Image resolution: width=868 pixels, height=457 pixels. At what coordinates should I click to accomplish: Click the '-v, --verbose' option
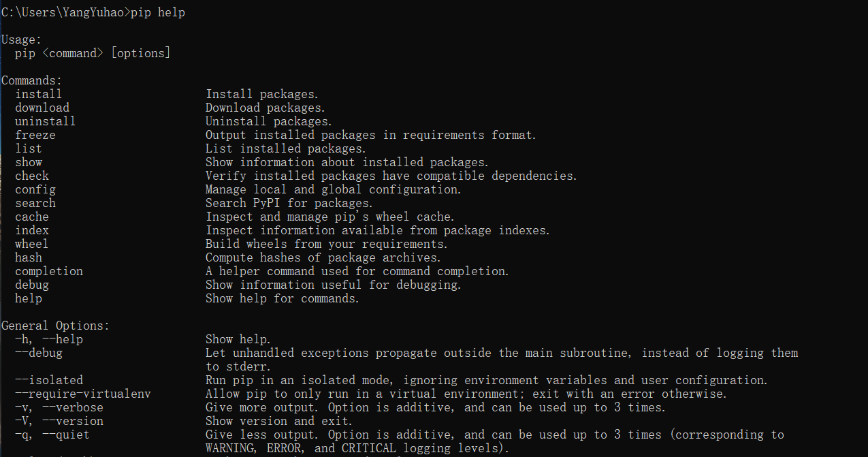(59, 407)
